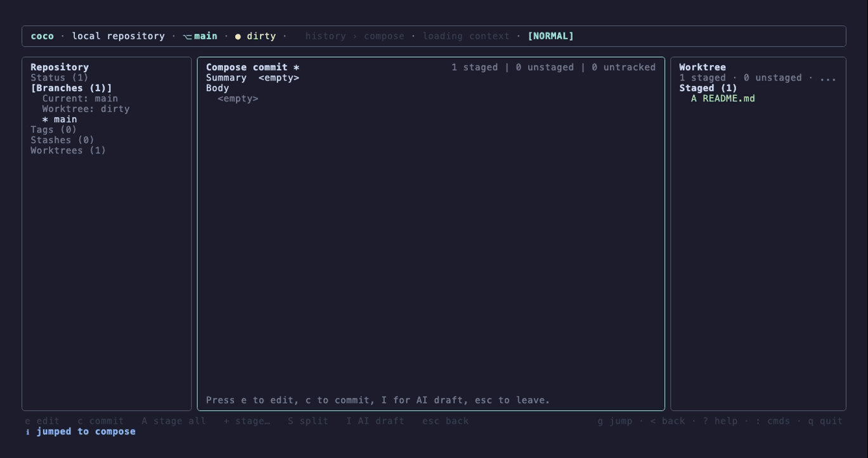Screen dimensions: 868x458
Task: Click esc back shortcut
Action: tap(446, 421)
